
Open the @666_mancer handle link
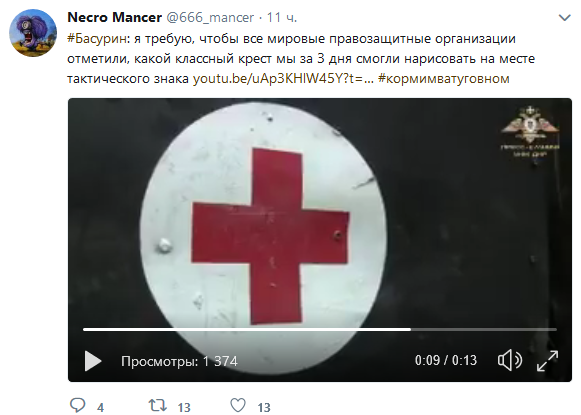(210, 17)
